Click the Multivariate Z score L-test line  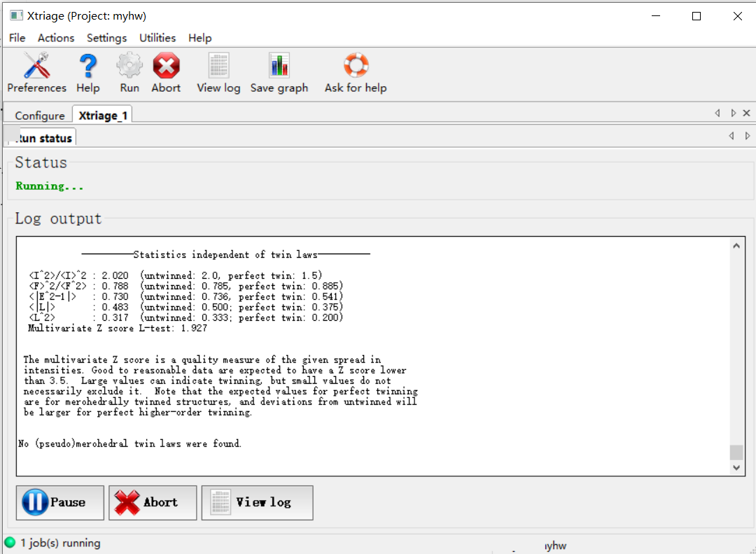pyautogui.click(x=118, y=328)
